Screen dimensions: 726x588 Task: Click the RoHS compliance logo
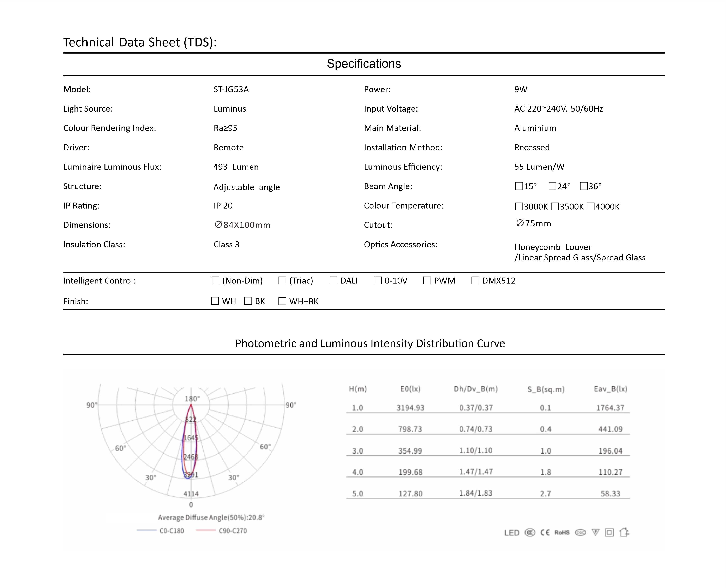pos(562,533)
